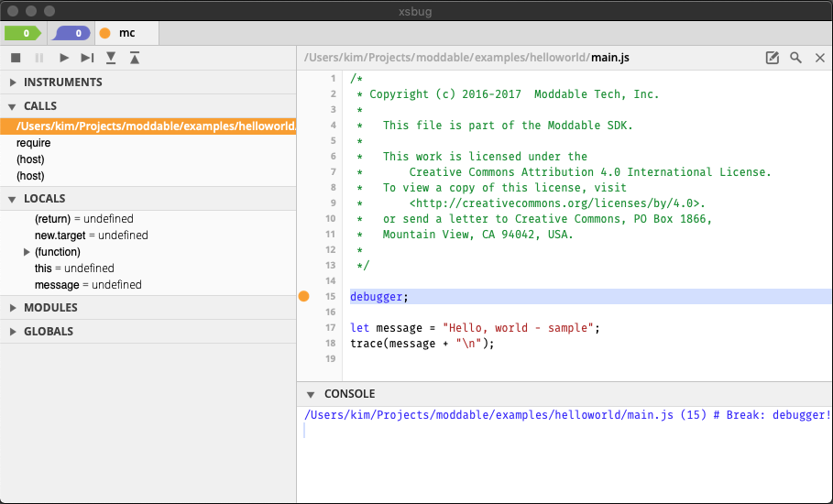Click the let message assignment line

coord(475,328)
